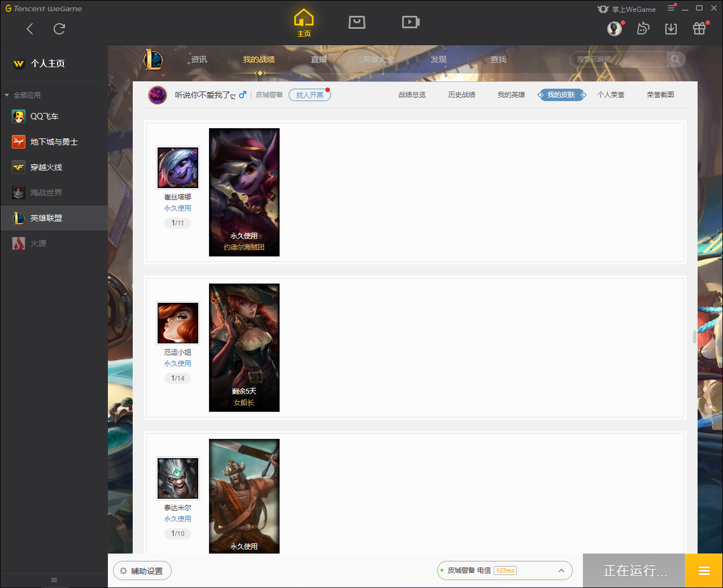The height and width of the screenshot is (588, 723).
Task: Click the 正在运行 button
Action: 634,571
